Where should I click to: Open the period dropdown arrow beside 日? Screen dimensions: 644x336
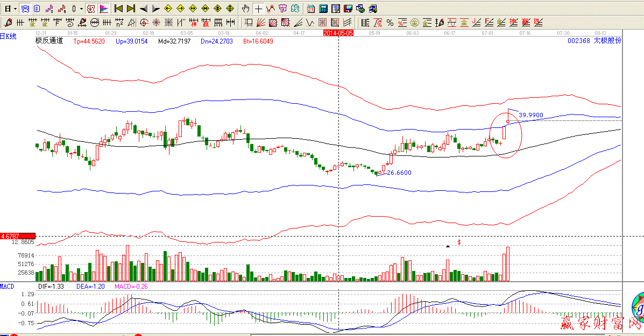click(15, 9)
